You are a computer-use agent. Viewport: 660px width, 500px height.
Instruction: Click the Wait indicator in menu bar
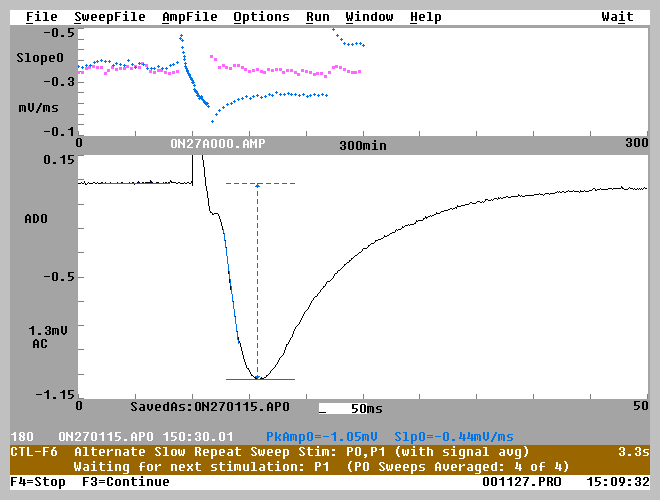tap(617, 17)
